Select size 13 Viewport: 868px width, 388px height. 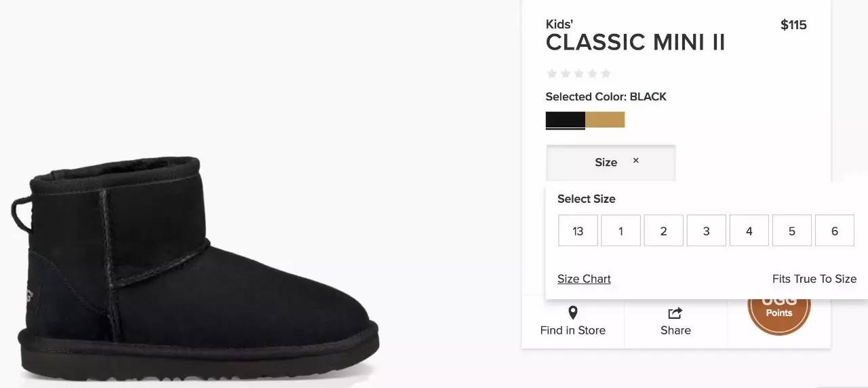(x=578, y=231)
